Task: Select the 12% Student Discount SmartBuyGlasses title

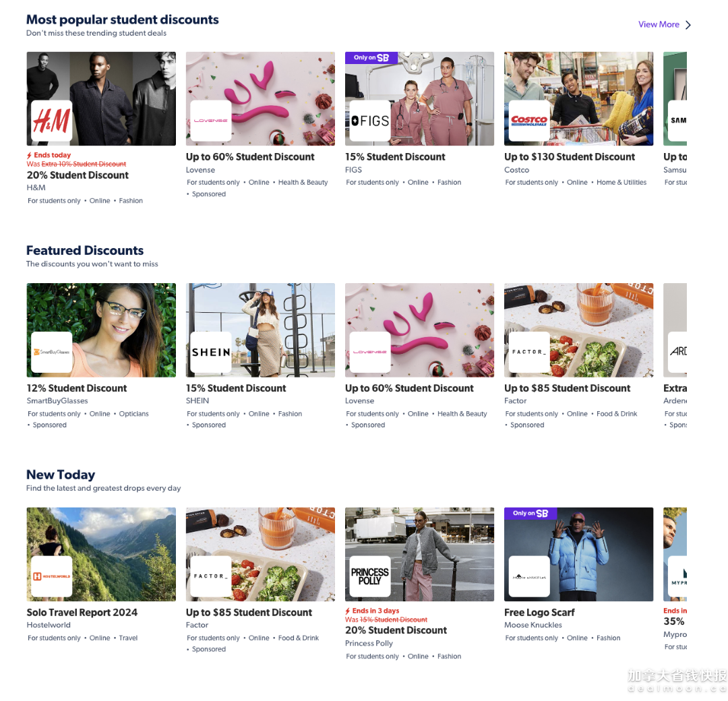Action: (77, 388)
